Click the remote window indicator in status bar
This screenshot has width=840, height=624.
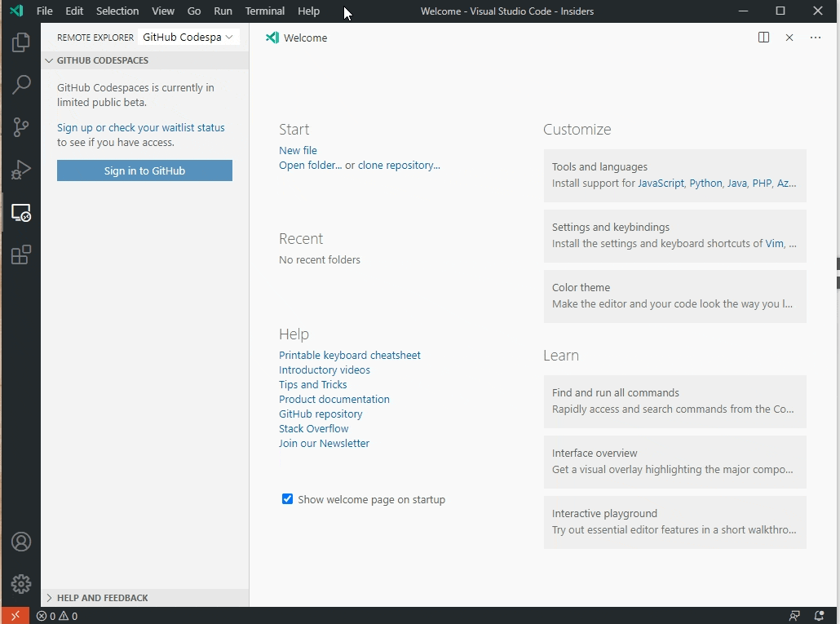15,616
